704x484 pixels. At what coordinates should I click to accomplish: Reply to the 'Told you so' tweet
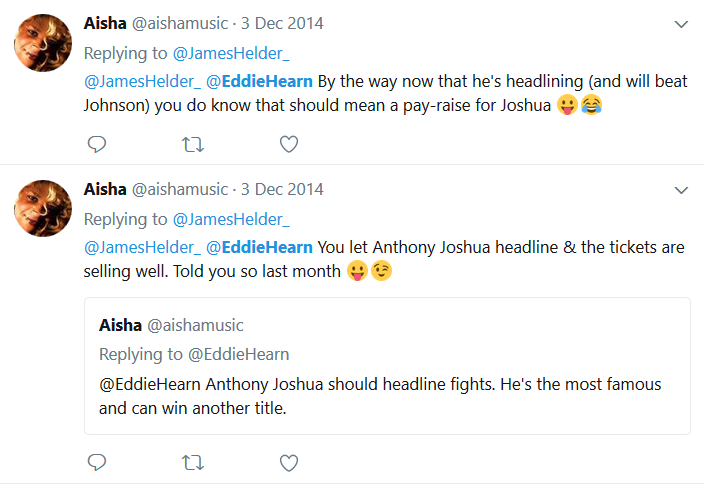(97, 463)
